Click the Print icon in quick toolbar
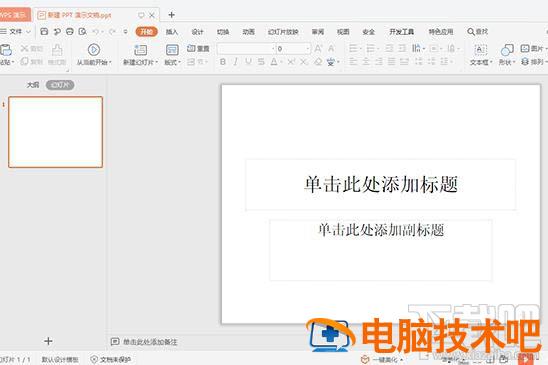The height and width of the screenshot is (365, 548). tap(70, 31)
